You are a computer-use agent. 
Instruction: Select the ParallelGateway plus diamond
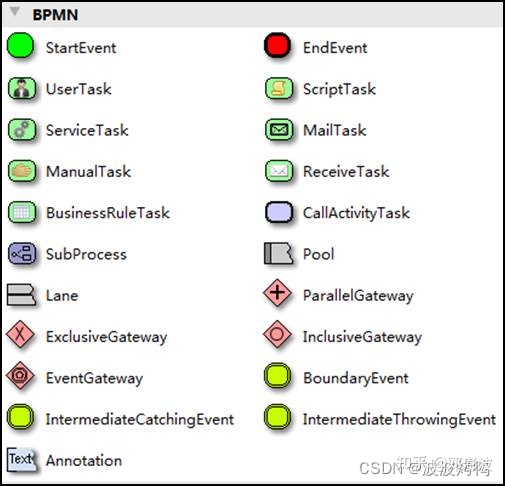pos(277,293)
